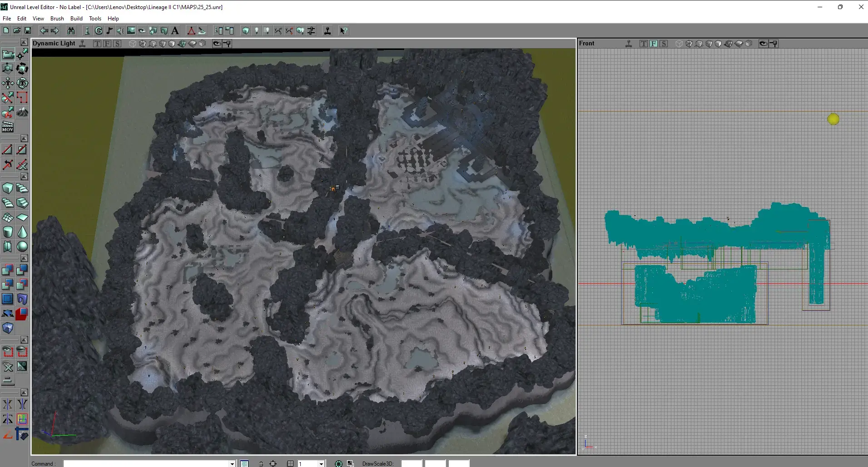
Task: Open the Brush menu
Action: (57, 19)
